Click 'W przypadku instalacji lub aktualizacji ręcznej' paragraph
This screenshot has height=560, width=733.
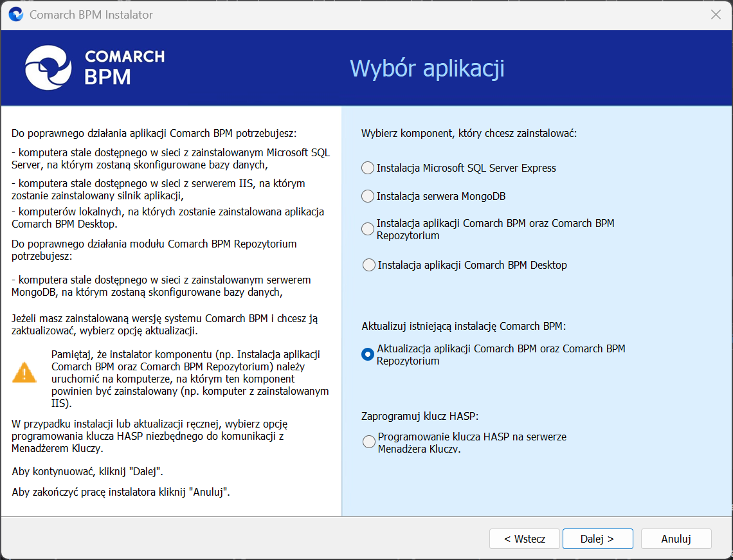click(x=150, y=436)
